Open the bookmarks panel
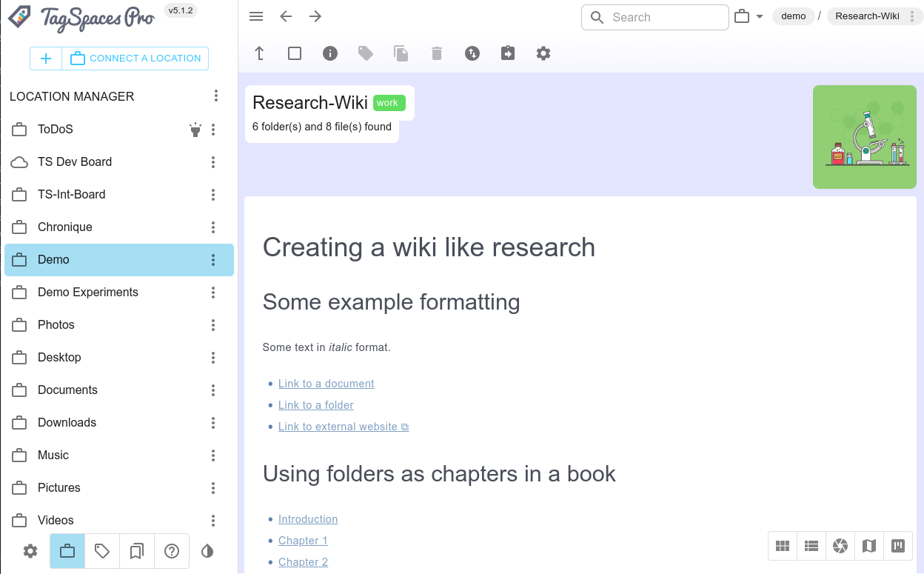 pyautogui.click(x=137, y=551)
